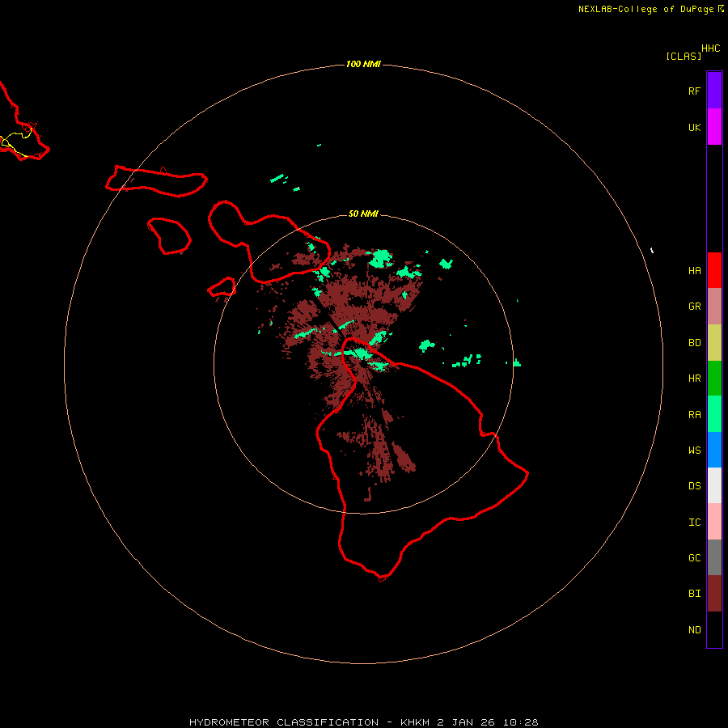Click the HA legend label
Image resolution: width=728 pixels, height=728 pixels.
click(694, 270)
